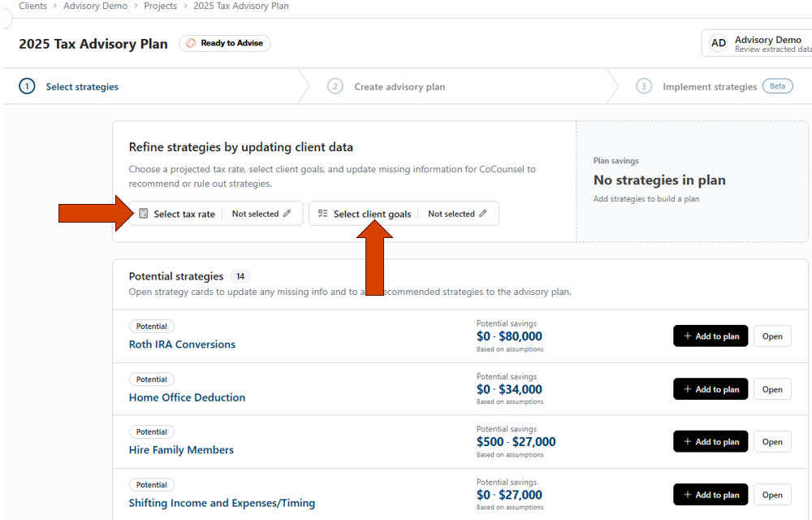Click the AD avatar for Advisory Demo
Image resolution: width=812 pixels, height=520 pixels.
pos(718,44)
